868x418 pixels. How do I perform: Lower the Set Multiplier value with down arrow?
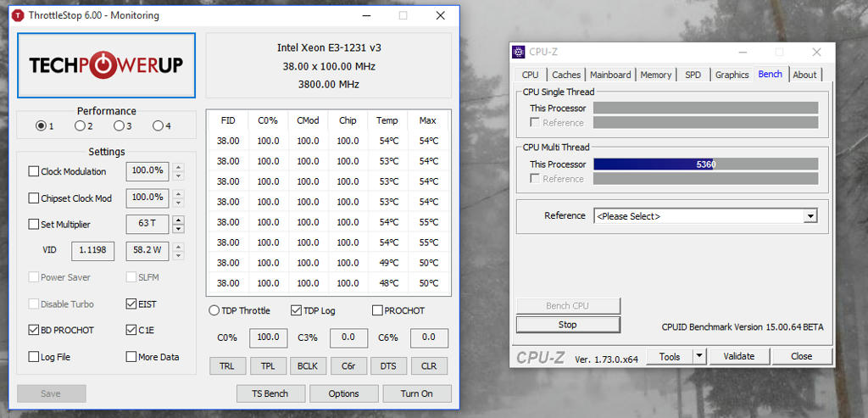click(x=178, y=229)
